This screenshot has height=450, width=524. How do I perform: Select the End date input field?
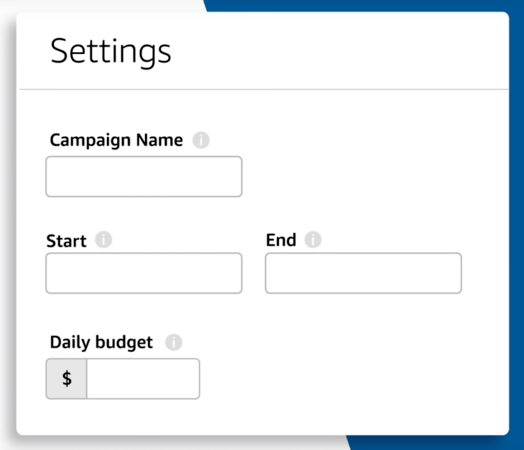363,273
